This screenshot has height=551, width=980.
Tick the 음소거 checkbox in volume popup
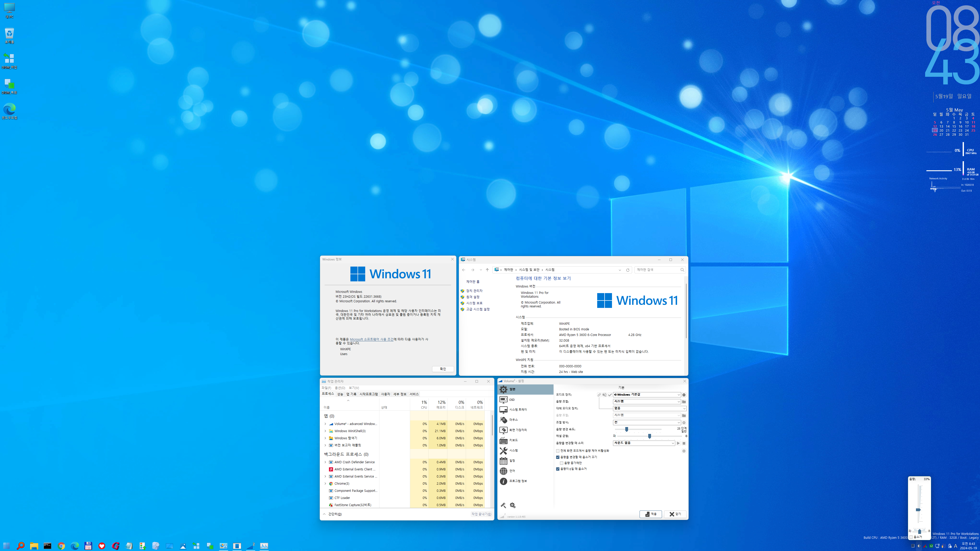pyautogui.click(x=911, y=537)
